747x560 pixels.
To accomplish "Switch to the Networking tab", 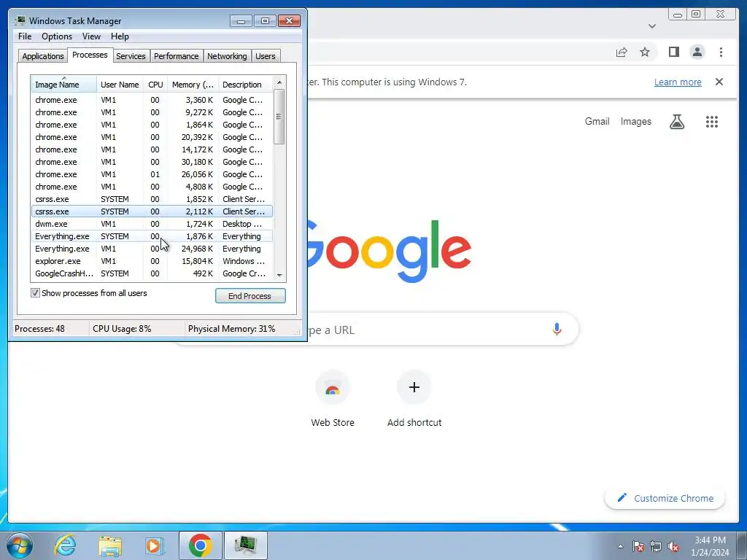I will [227, 56].
